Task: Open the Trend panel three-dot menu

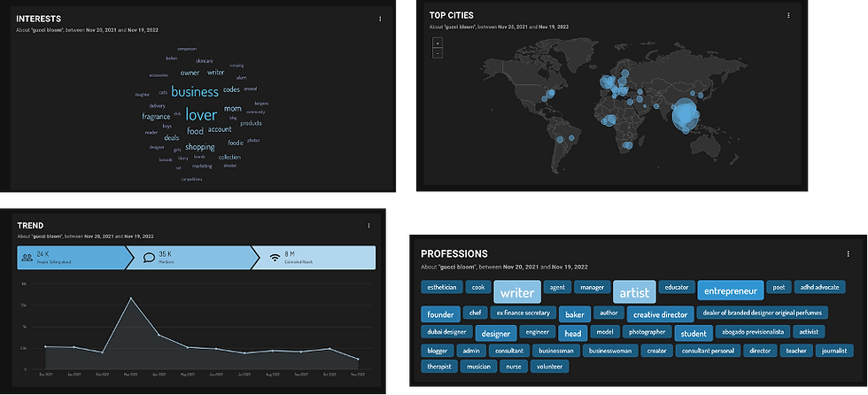Action: coord(368,226)
